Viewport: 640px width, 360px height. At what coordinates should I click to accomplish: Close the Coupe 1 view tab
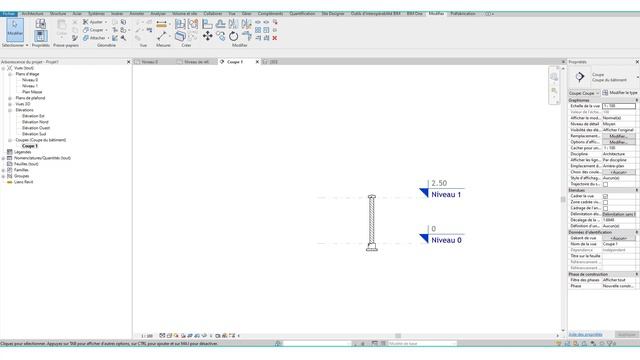pyautogui.click(x=257, y=62)
